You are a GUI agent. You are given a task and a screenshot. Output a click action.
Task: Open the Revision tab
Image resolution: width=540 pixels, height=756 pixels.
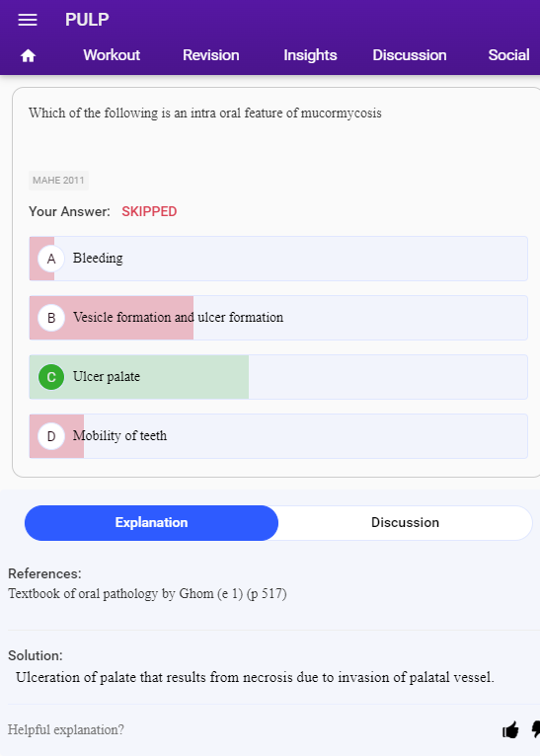pos(210,55)
